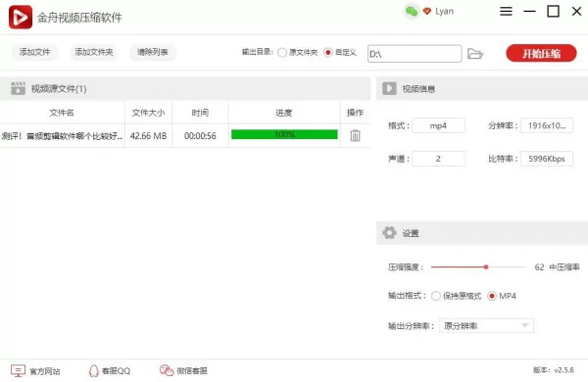
Task: Click the 42.66 MB size cell
Action: pyautogui.click(x=149, y=136)
